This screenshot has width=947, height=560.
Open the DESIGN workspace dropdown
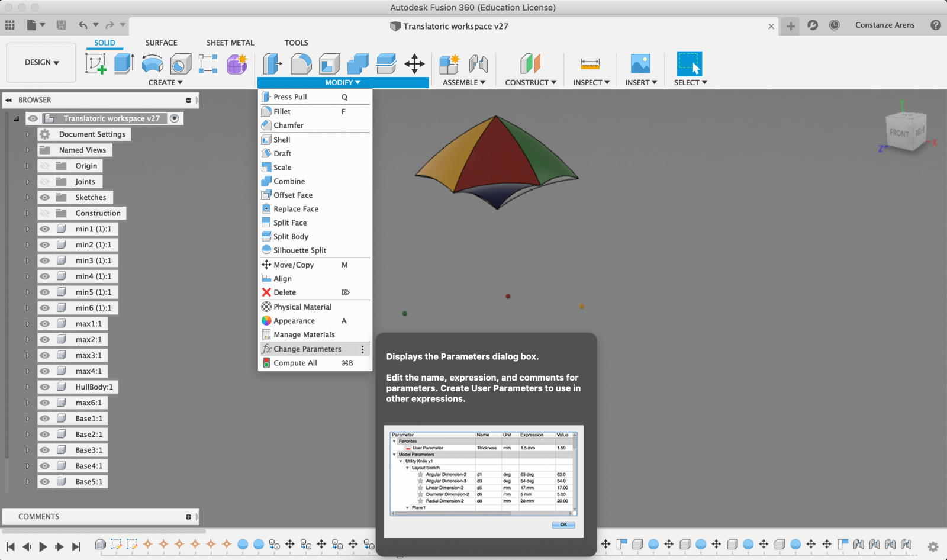(41, 62)
